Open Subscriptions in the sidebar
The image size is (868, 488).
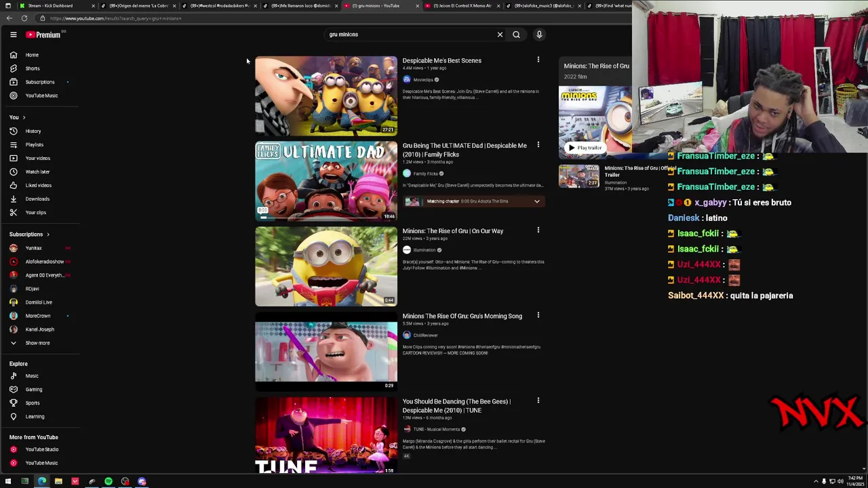[39, 82]
